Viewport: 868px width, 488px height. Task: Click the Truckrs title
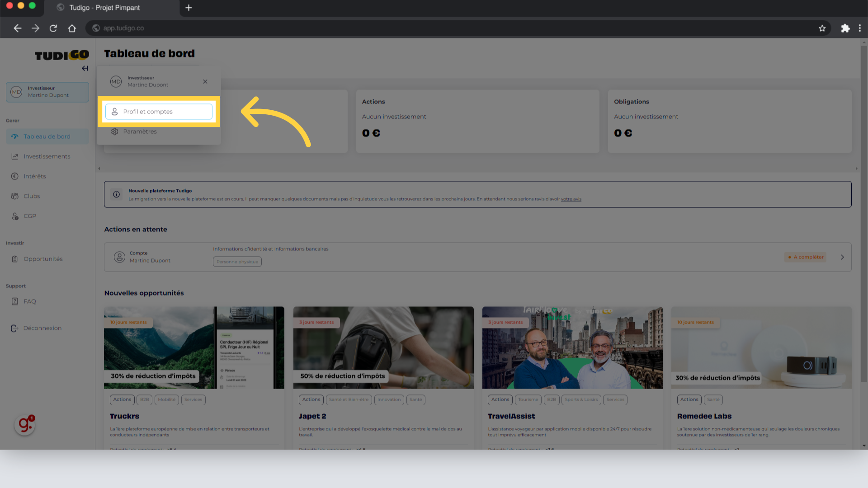tap(125, 416)
